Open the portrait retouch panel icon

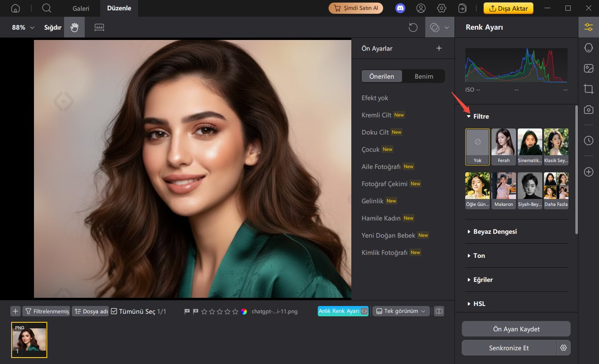[x=588, y=48]
